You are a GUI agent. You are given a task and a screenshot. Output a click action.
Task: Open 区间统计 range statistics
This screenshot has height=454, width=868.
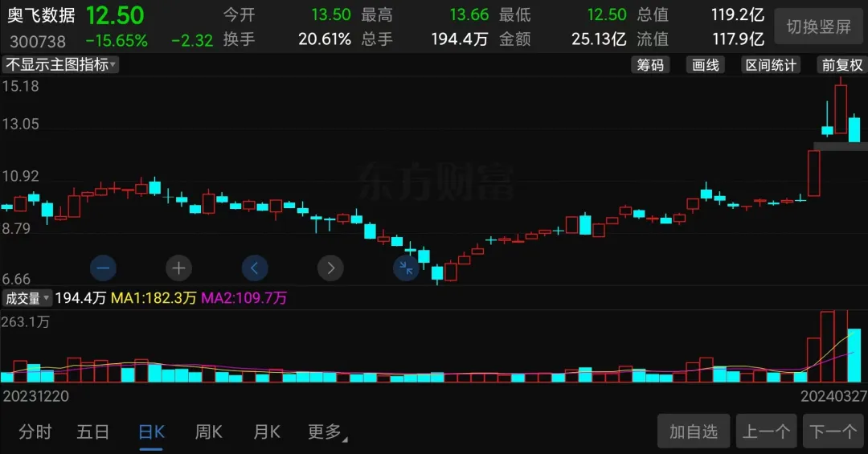pos(771,65)
